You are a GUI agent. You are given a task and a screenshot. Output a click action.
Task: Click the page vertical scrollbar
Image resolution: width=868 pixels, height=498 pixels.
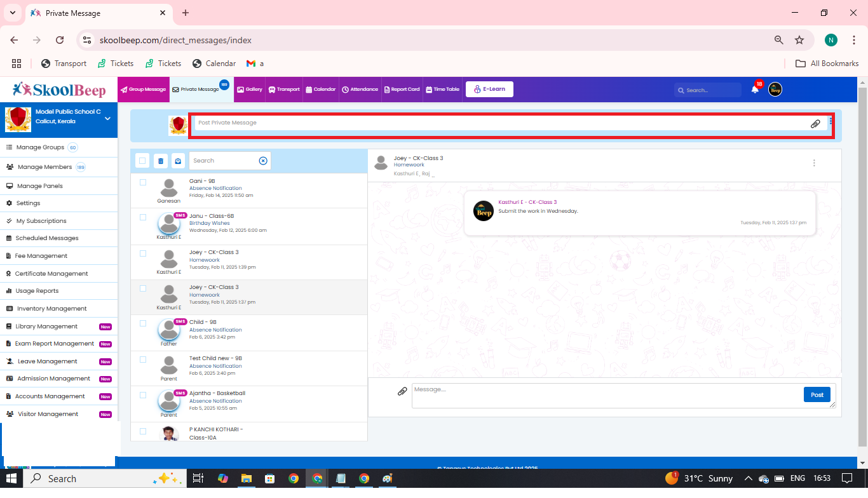pyautogui.click(x=862, y=267)
